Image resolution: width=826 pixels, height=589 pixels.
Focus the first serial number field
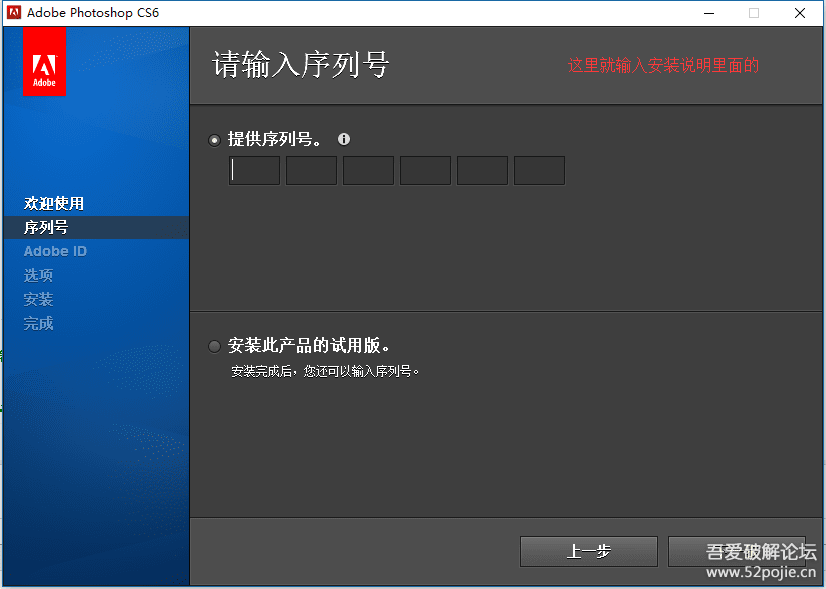tap(254, 170)
